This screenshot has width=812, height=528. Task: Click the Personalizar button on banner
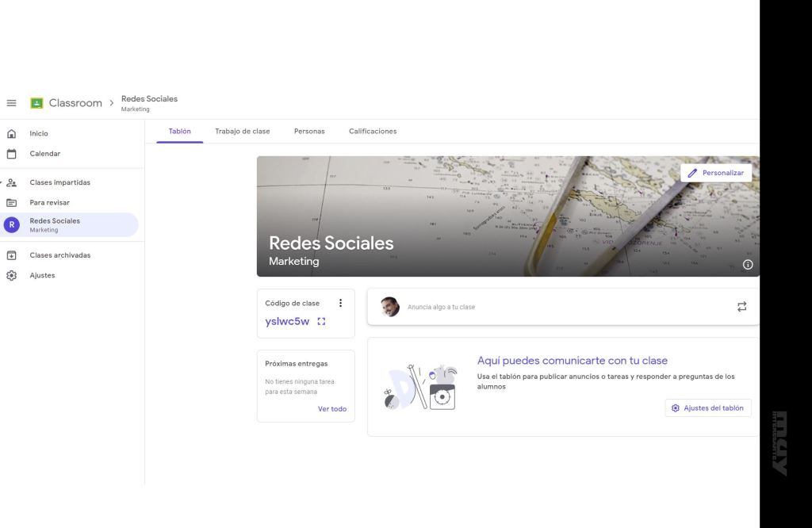pyautogui.click(x=715, y=173)
